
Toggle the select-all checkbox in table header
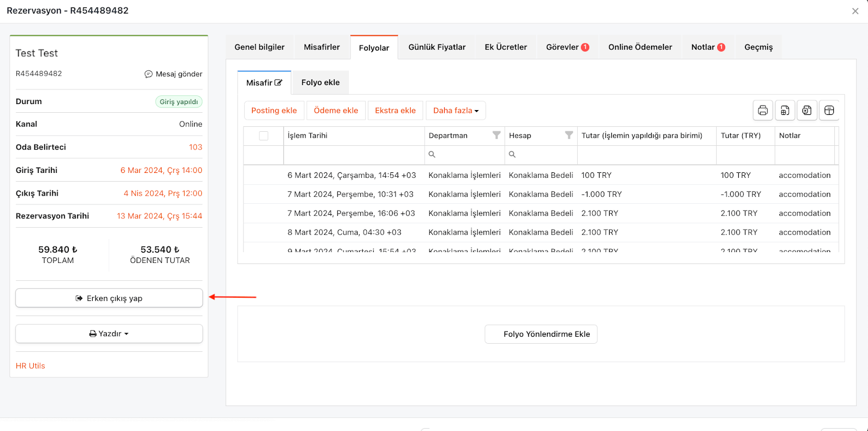pyautogui.click(x=264, y=136)
